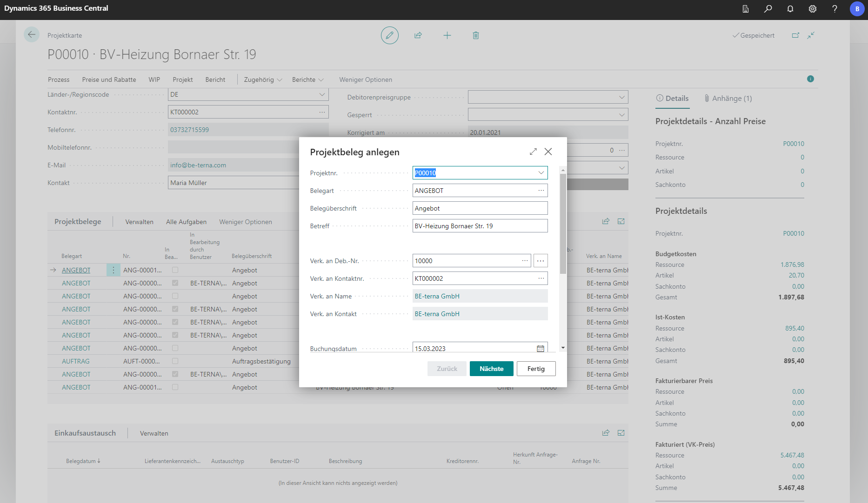Open the Preise und Rabatte menu
The height and width of the screenshot is (503, 868).
109,80
